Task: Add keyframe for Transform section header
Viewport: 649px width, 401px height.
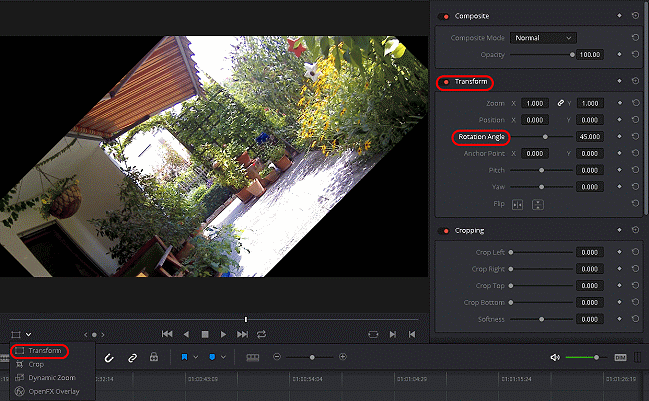Action: pyautogui.click(x=619, y=81)
